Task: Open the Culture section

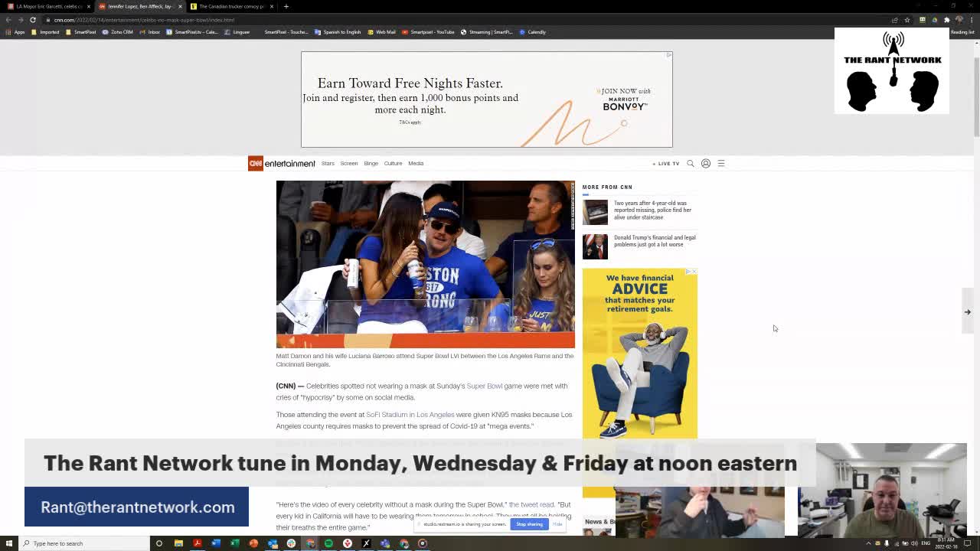Action: 393,163
